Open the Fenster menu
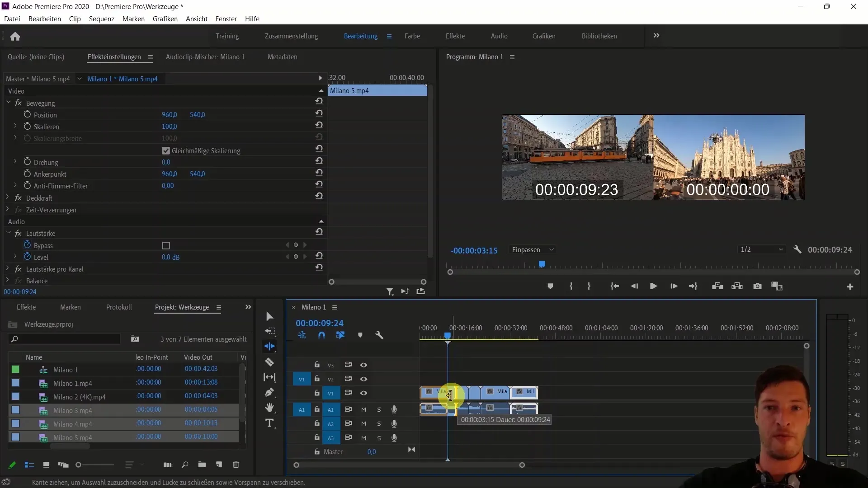This screenshot has height=488, width=868. (226, 19)
